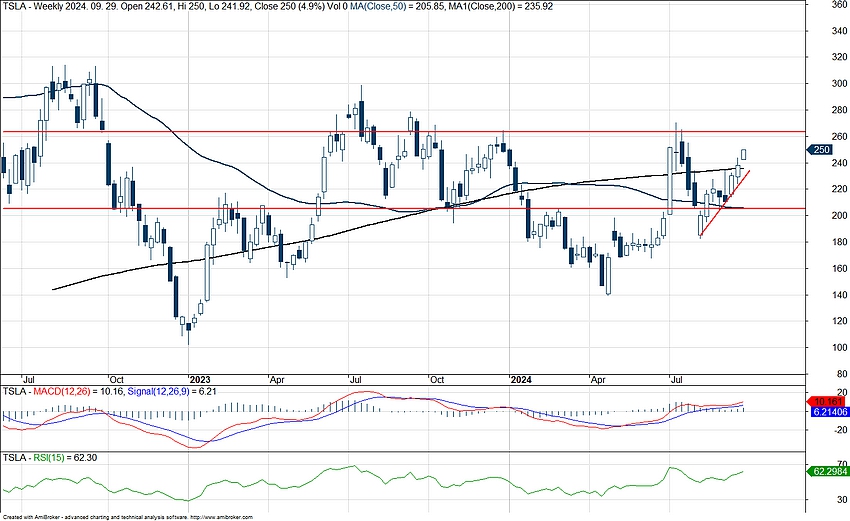Click the 320 price axis label
Screen dimensions: 850x521
(839, 57)
